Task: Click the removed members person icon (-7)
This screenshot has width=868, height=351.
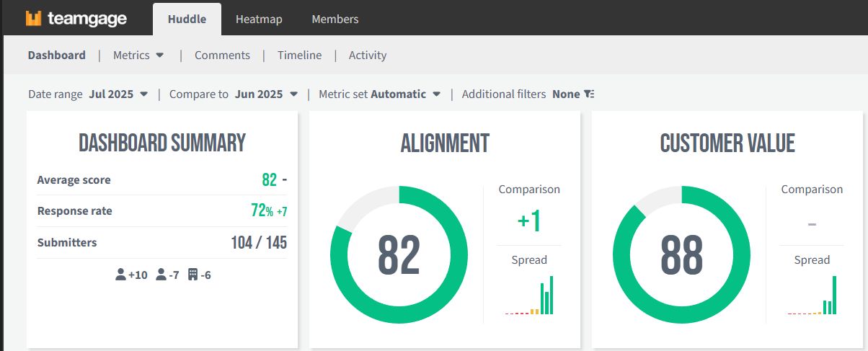Action: point(161,275)
